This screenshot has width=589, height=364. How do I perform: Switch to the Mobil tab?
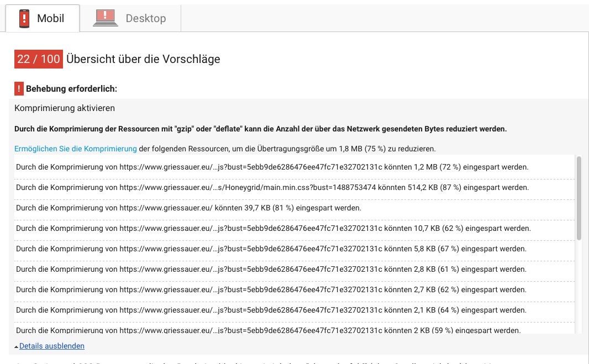[x=42, y=18]
